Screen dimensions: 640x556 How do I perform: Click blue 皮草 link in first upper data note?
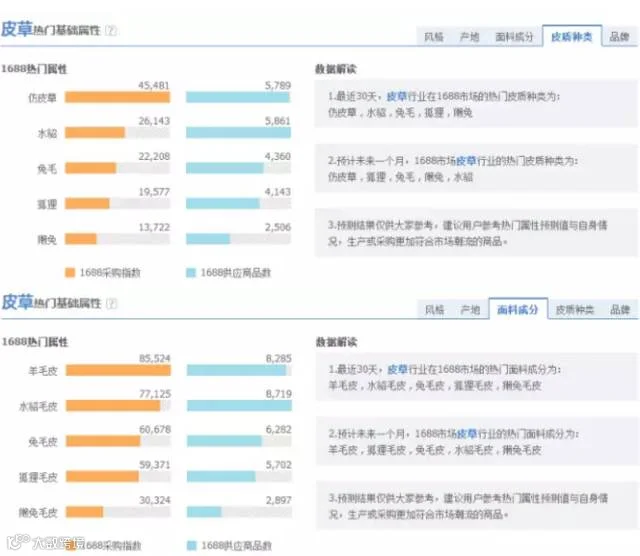click(x=397, y=97)
